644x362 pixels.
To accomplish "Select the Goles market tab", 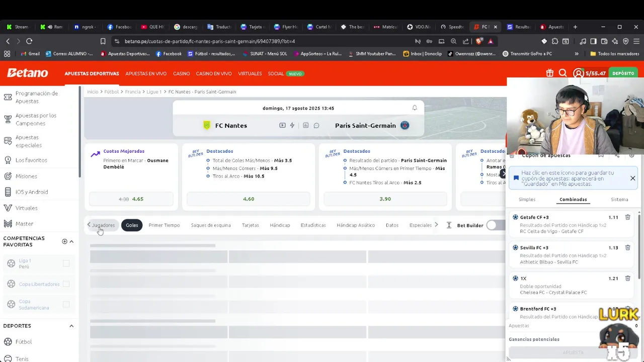I will 132,225.
